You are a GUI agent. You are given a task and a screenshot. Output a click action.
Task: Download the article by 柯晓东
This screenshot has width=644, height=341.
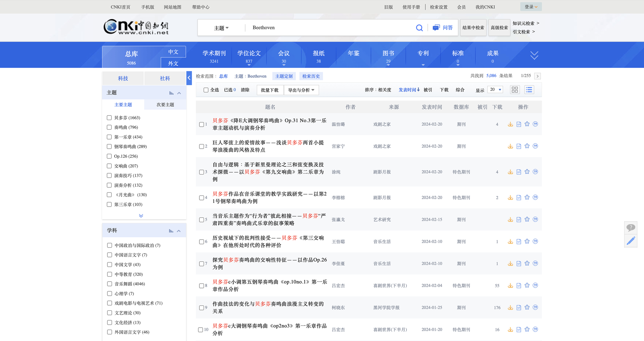point(510,307)
